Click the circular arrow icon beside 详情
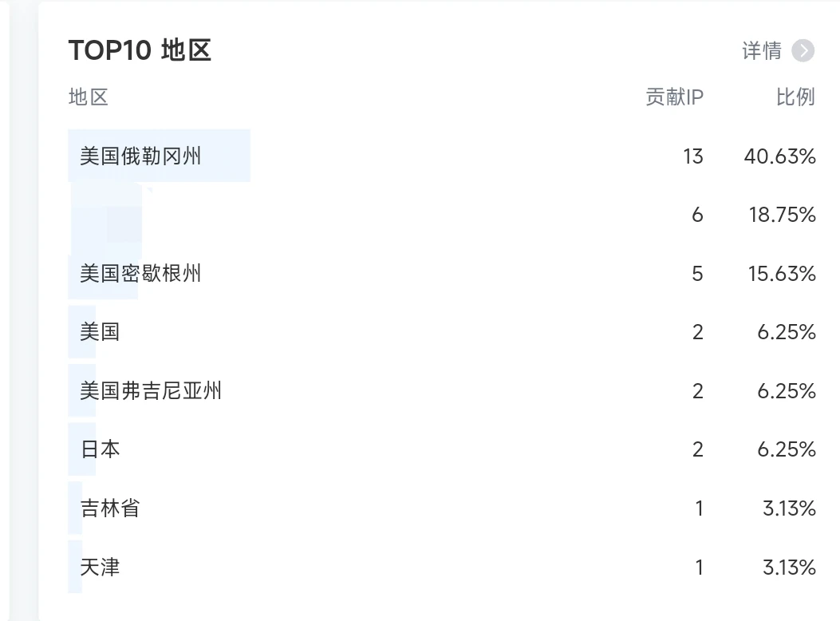 803,51
